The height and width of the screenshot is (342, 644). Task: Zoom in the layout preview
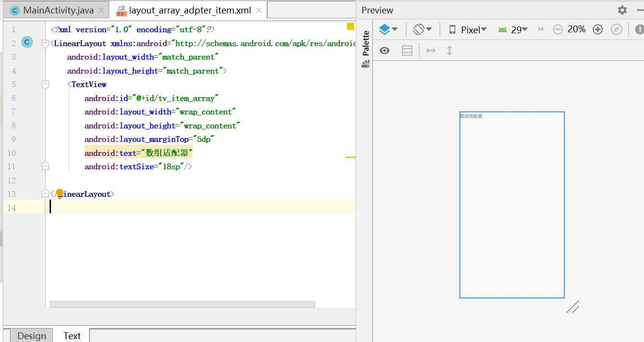[598, 29]
